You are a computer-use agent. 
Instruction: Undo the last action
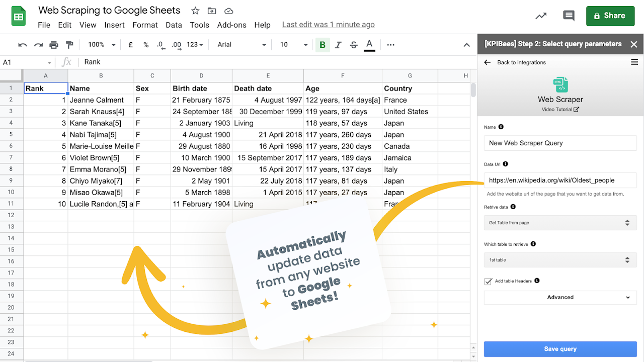23,45
